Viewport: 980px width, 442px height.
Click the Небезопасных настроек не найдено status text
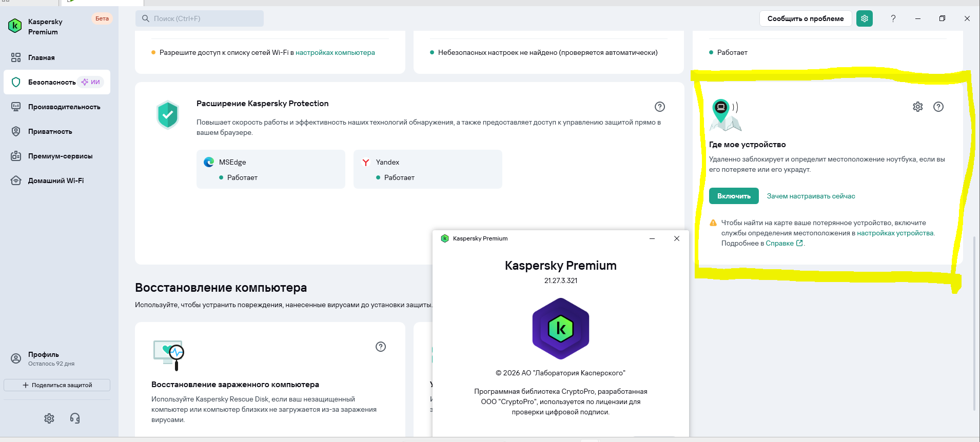coord(548,52)
